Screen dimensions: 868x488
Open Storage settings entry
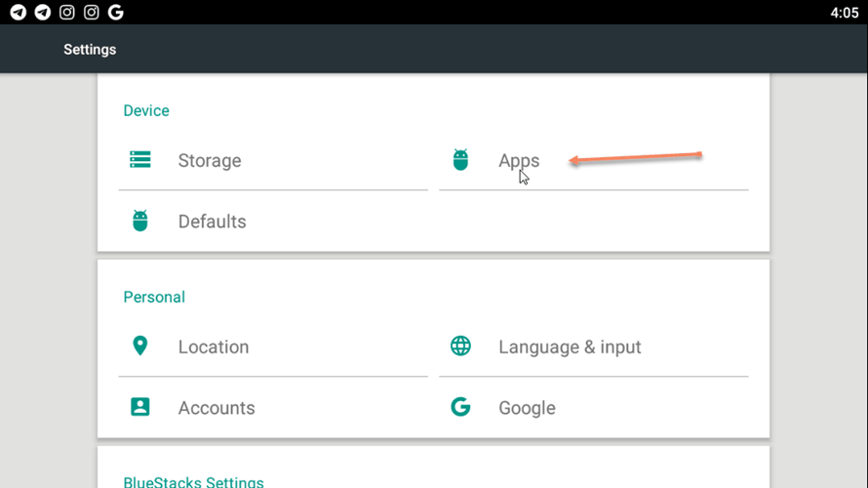tap(273, 160)
